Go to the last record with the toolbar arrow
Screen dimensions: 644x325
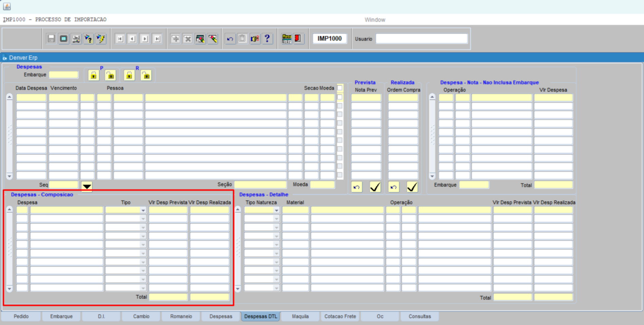click(157, 39)
